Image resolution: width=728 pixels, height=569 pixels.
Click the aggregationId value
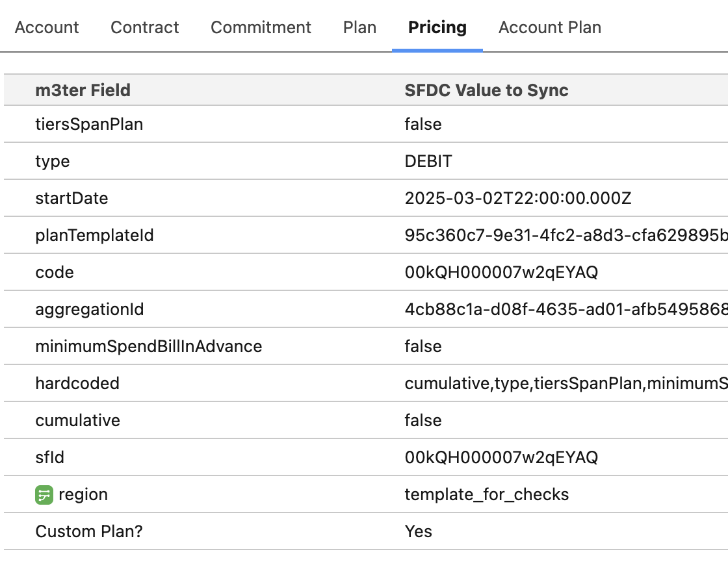pyautogui.click(x=565, y=309)
